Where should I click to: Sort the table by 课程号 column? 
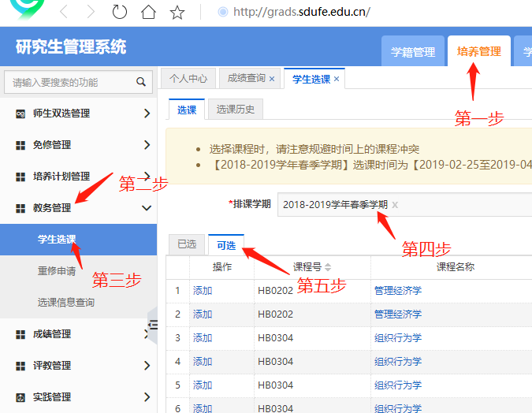(328, 267)
